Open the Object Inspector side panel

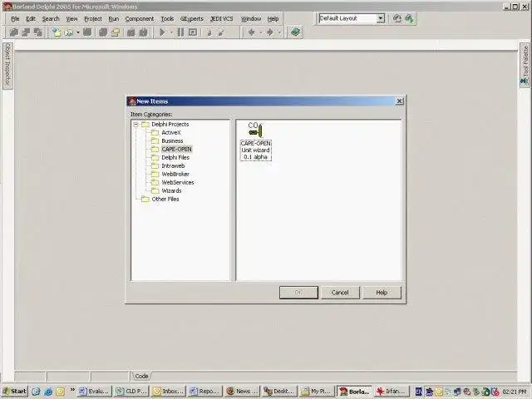pyautogui.click(x=7, y=66)
